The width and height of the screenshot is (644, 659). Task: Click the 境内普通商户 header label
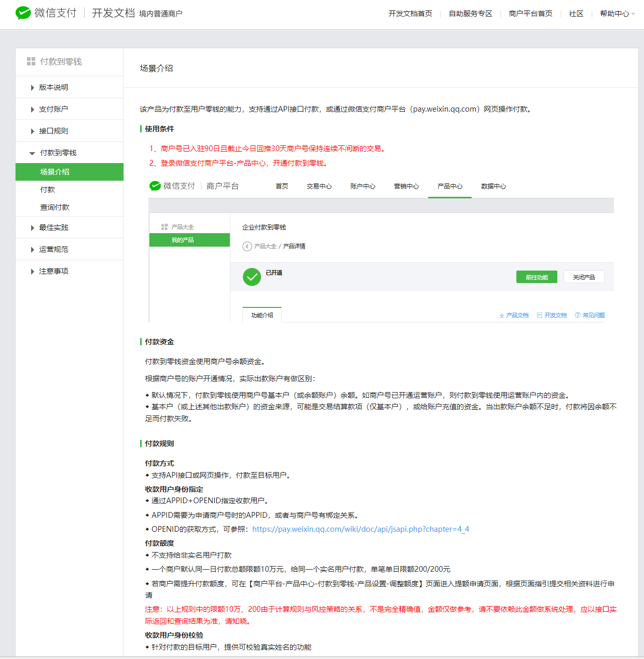coord(160,14)
